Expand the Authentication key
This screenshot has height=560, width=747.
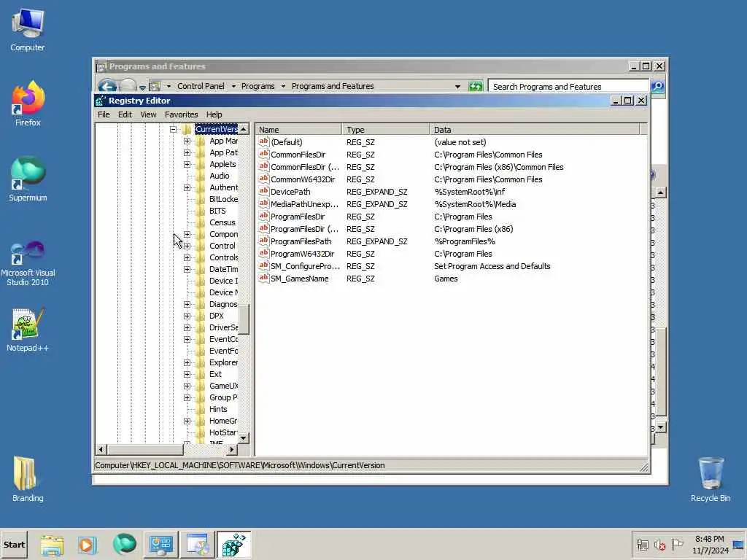tap(187, 187)
